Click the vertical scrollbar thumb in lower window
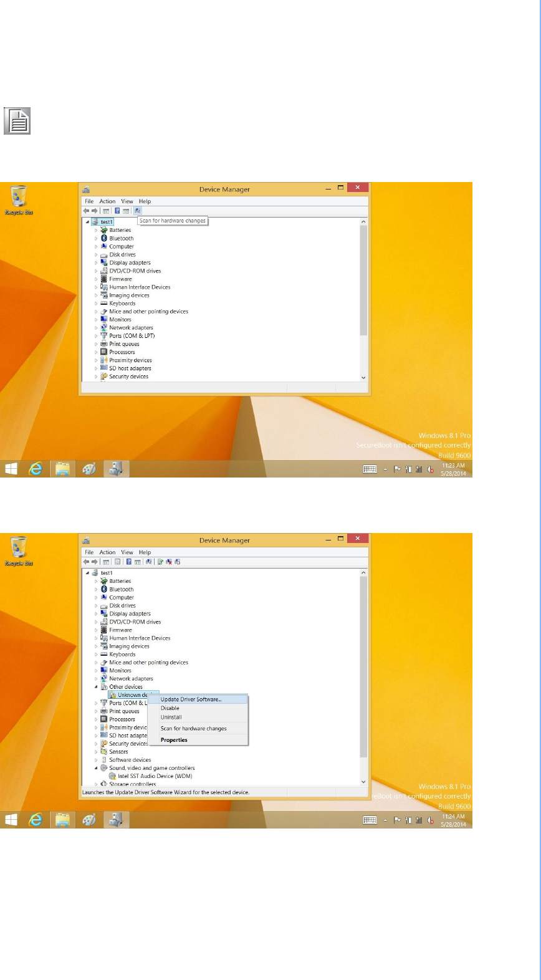The width and height of the screenshot is (541, 980). [x=363, y=667]
